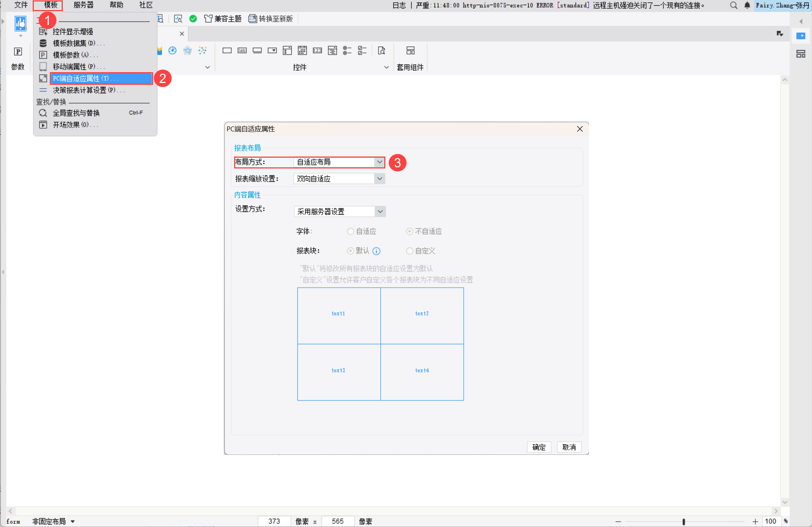Select 模板数据集 menu entry
The height and width of the screenshot is (527, 812).
pos(74,43)
